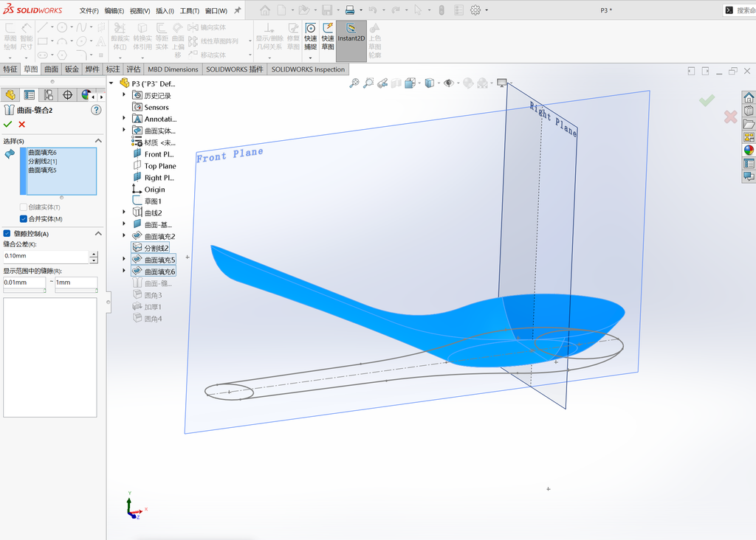Viewport: 756px width, 540px height.
Task: Click the Previous View icon
Action: (x=382, y=83)
